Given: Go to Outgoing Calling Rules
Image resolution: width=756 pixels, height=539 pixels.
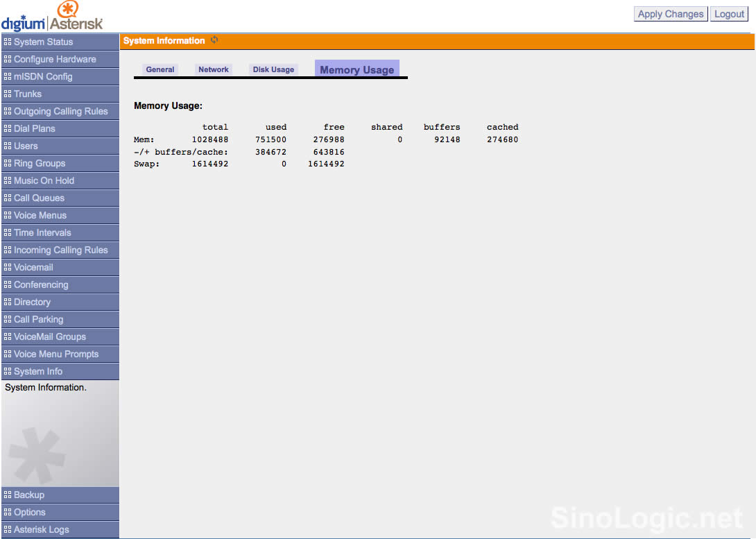Looking at the screenshot, I should click(61, 111).
